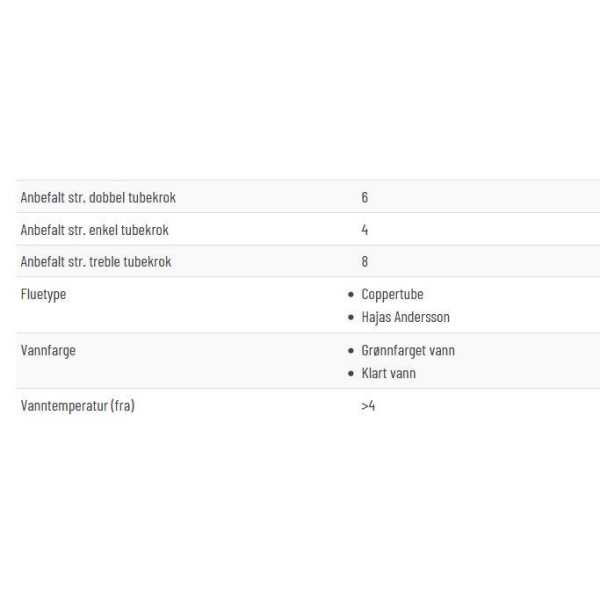Select the value 4 for enkel tubekrok
The height and width of the screenshot is (600, 600).
tap(365, 230)
